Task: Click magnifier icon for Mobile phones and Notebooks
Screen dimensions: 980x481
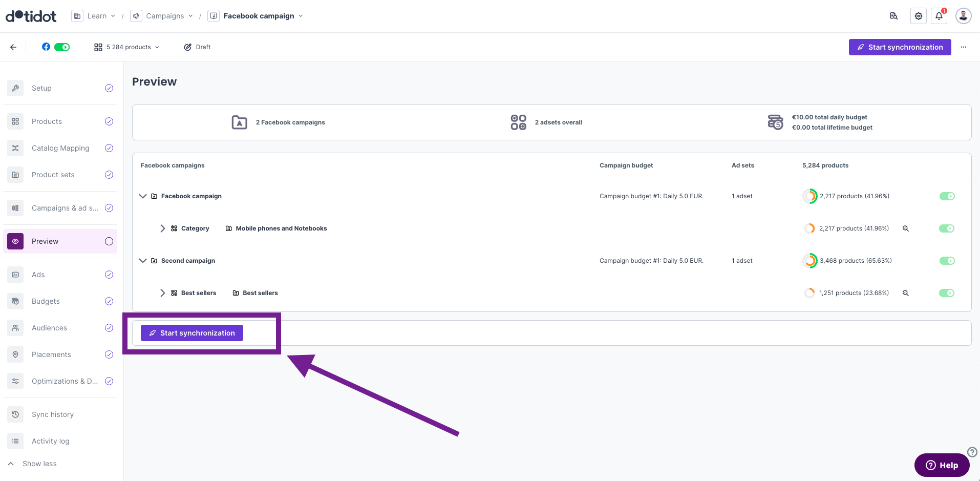Action: click(x=905, y=228)
